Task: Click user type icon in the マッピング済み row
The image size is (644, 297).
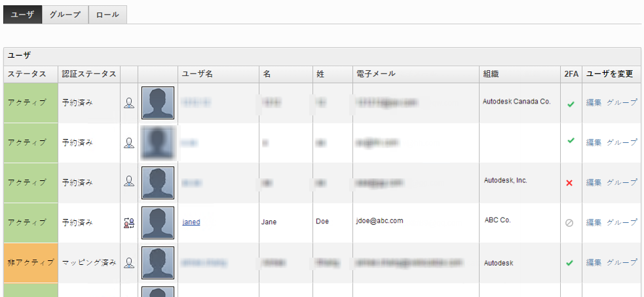Action: click(129, 262)
